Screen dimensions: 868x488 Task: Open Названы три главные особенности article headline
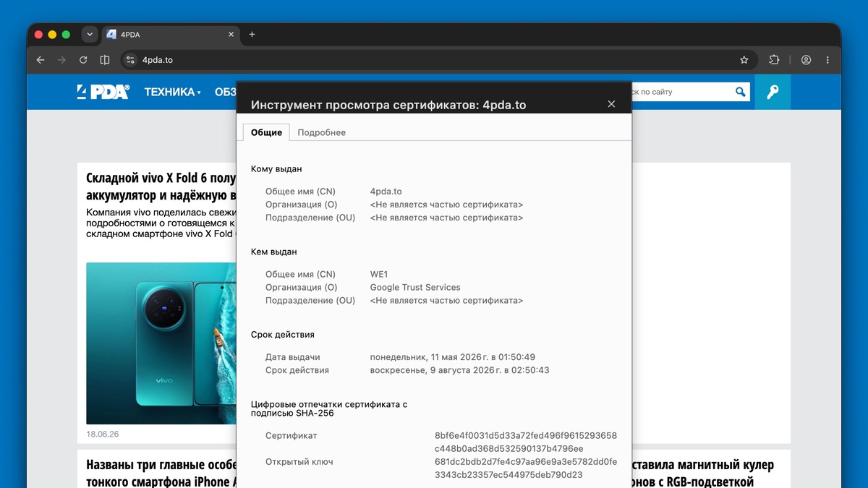161,473
